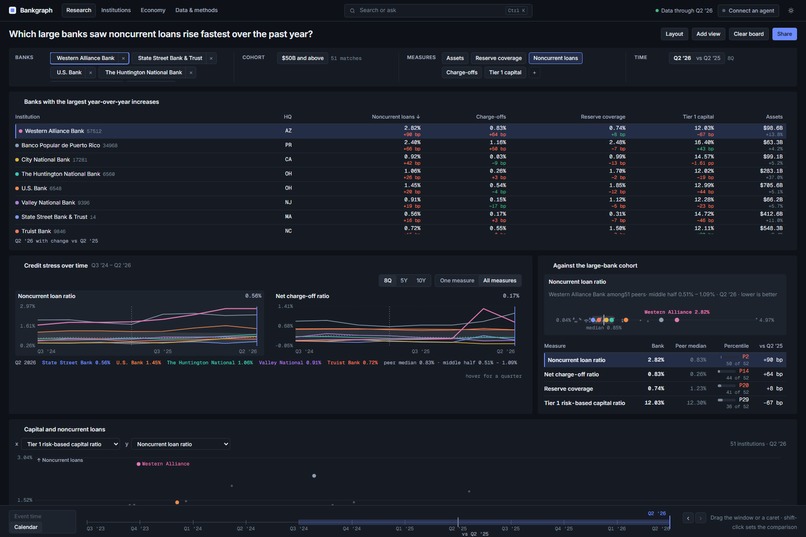The width and height of the screenshot is (806, 537).
Task: Open the y-axis Noncurrent loan ratio dropdown
Action: 180,444
